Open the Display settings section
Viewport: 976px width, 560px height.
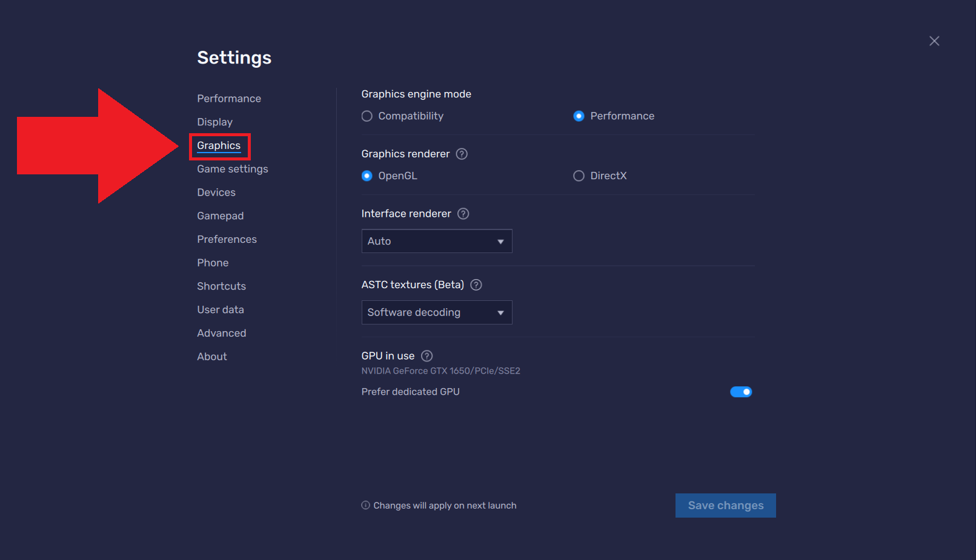(x=214, y=122)
